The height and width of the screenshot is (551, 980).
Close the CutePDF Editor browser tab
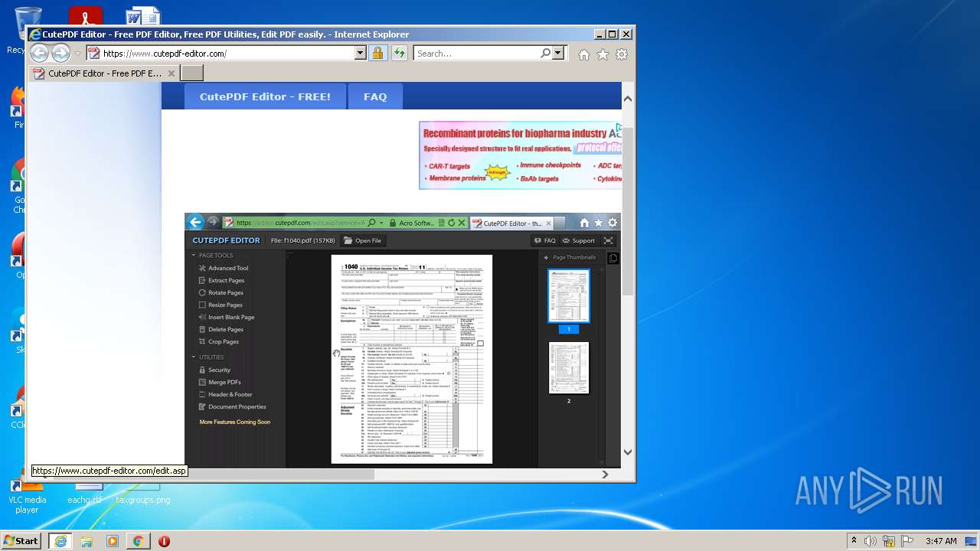171,73
